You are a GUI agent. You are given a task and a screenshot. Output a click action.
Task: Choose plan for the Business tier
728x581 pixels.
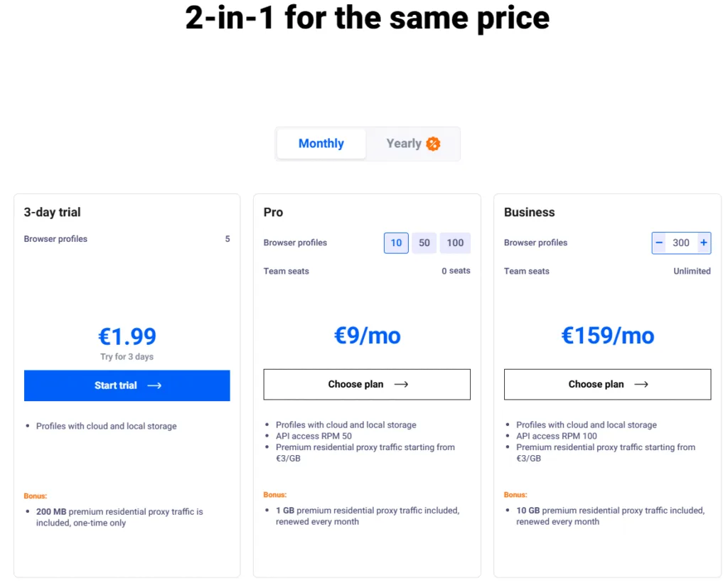(x=596, y=384)
